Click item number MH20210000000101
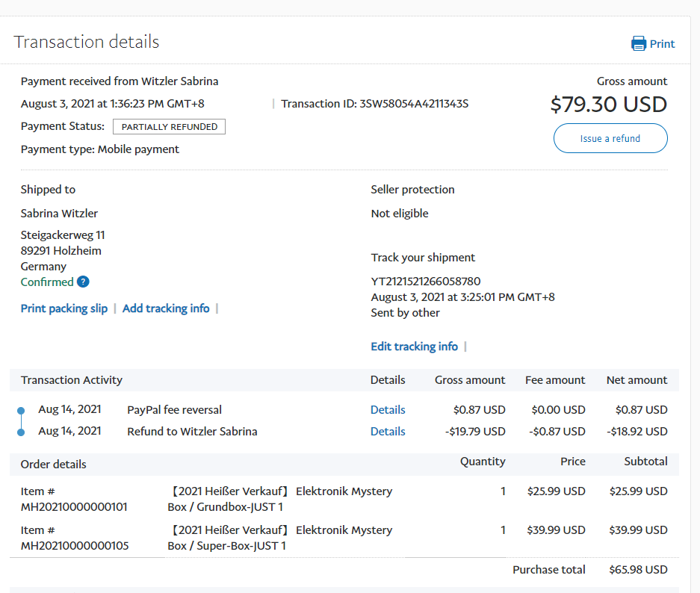 pyautogui.click(x=74, y=507)
